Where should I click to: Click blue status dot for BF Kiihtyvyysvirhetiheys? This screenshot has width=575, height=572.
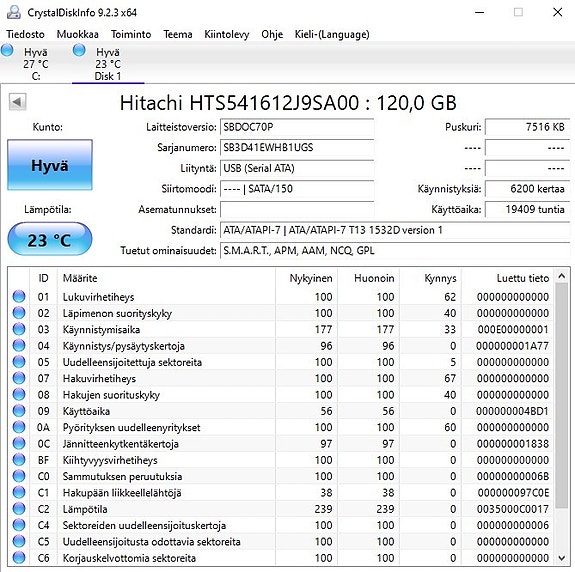[x=19, y=459]
